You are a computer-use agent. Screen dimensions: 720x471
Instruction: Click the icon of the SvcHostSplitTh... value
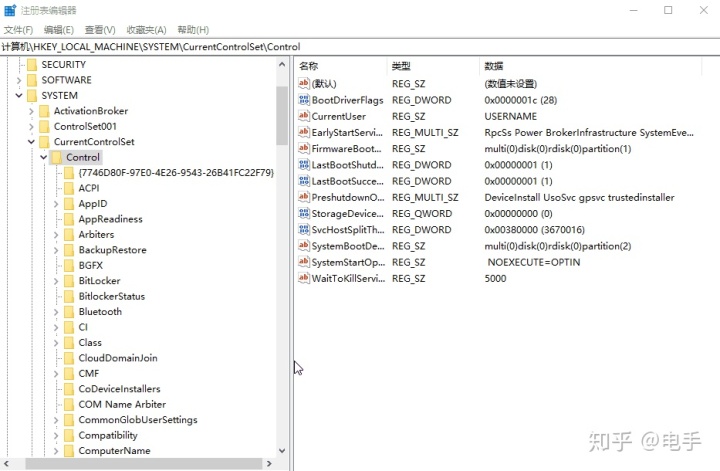coord(304,230)
